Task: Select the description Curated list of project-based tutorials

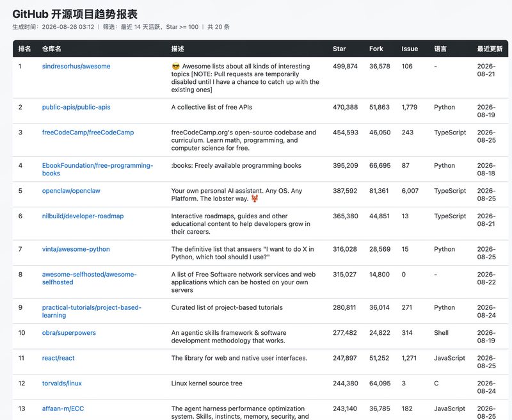Action: coord(227,308)
